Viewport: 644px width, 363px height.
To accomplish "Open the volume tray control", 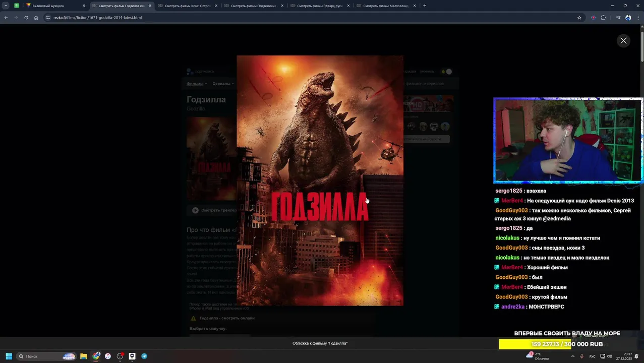I will [609, 356].
